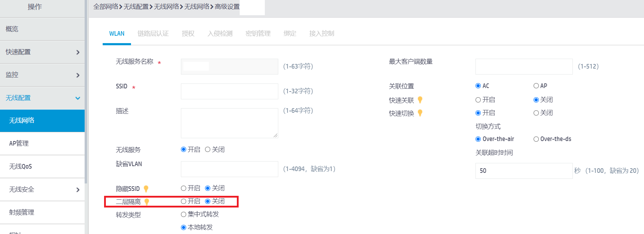The height and width of the screenshot is (234, 644).
Task: Turn off 无线服务 with 关闭 radio
Action: pyautogui.click(x=208, y=150)
